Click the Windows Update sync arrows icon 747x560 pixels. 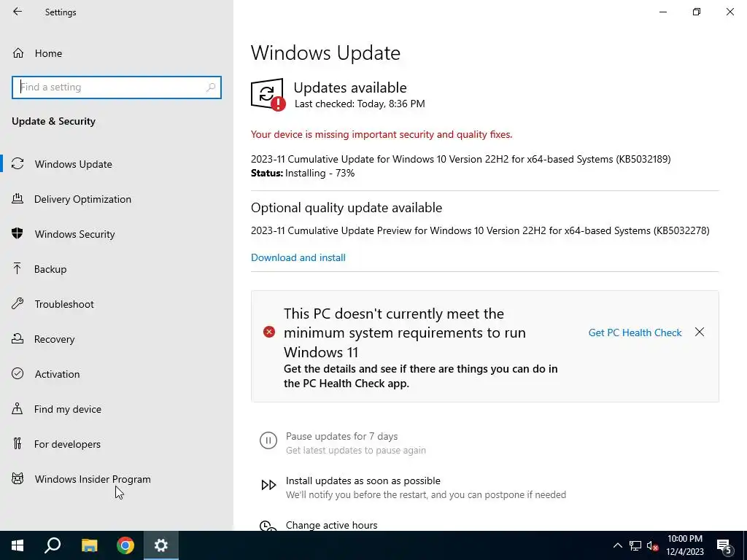[18, 163]
